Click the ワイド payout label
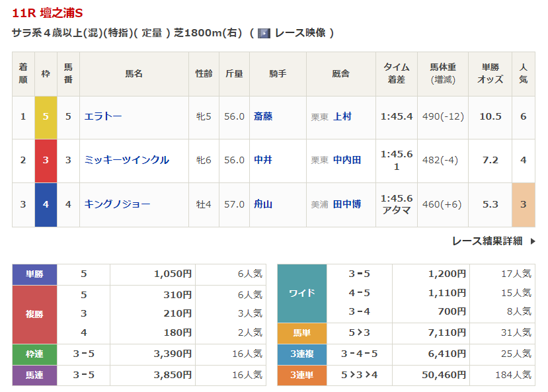The image size is (548, 392). 301,293
